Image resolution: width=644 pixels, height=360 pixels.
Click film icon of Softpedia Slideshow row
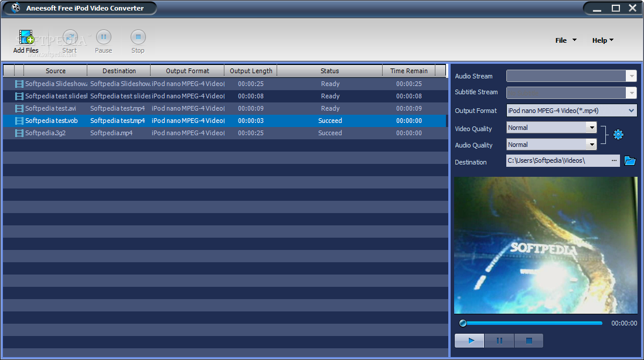(19, 84)
